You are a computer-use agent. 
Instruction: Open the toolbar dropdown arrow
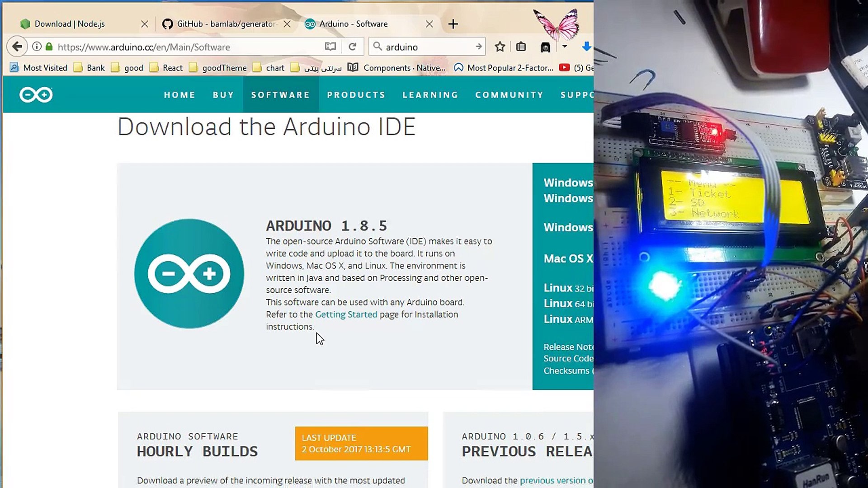pyautogui.click(x=564, y=46)
